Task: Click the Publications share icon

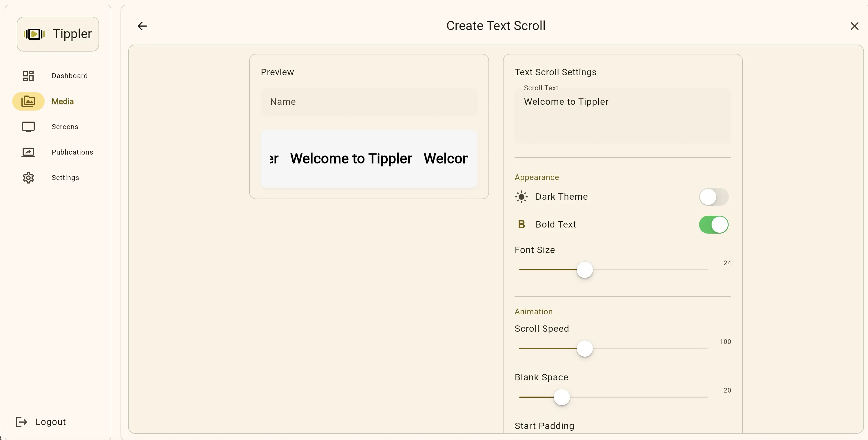Action: (28, 152)
